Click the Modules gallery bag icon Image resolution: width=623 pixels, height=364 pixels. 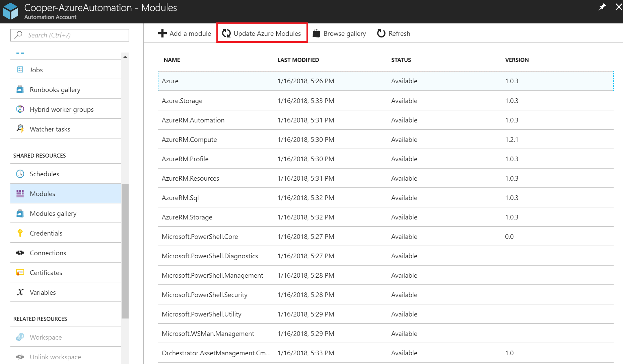[x=20, y=213]
